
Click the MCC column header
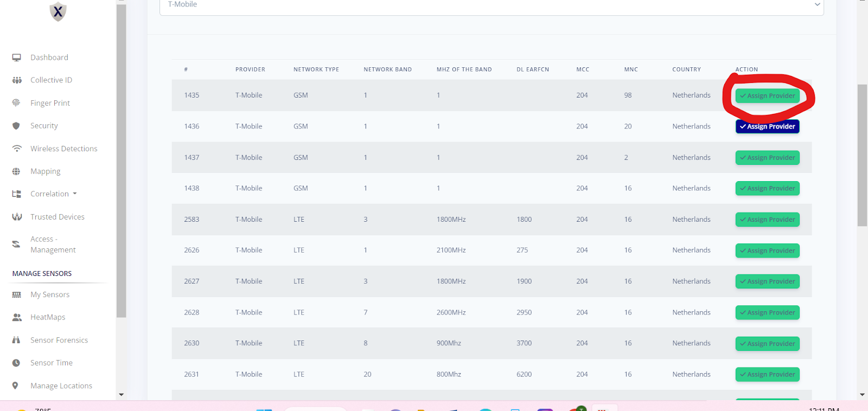(583, 69)
